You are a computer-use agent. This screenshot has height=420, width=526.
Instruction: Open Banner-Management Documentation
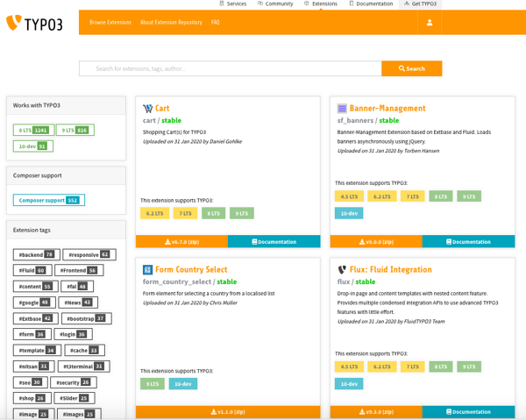tap(468, 241)
